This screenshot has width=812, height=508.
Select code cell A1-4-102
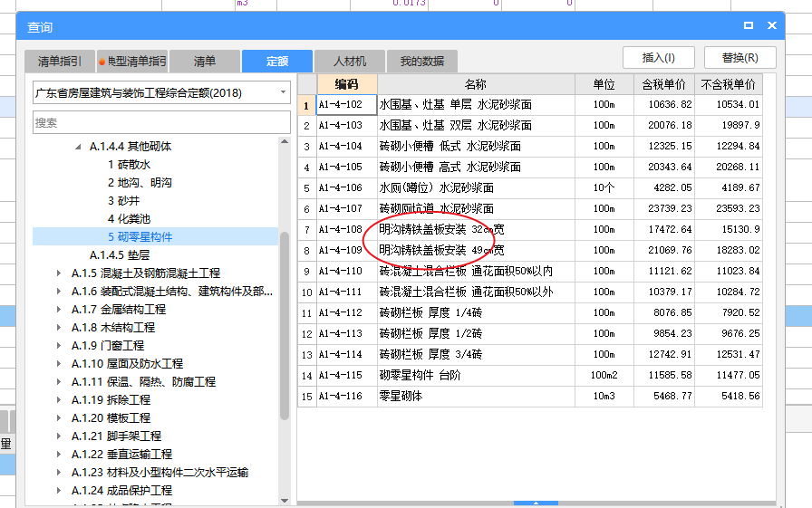(346, 104)
